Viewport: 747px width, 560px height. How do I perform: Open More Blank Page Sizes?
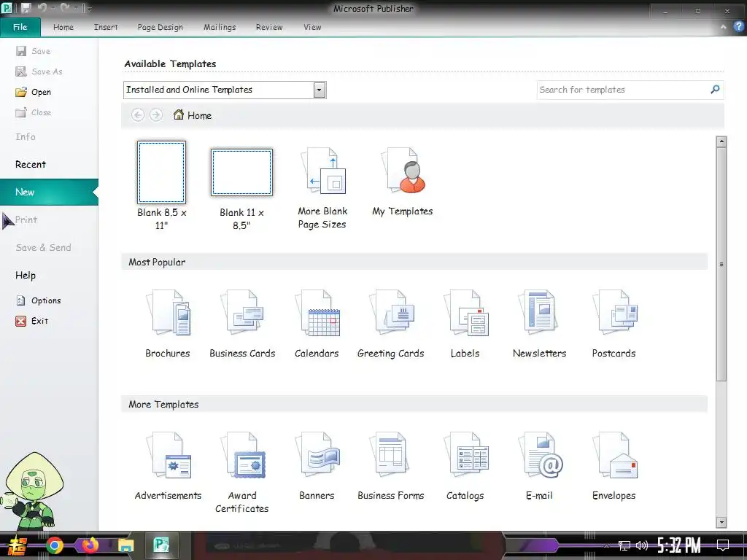322,188
